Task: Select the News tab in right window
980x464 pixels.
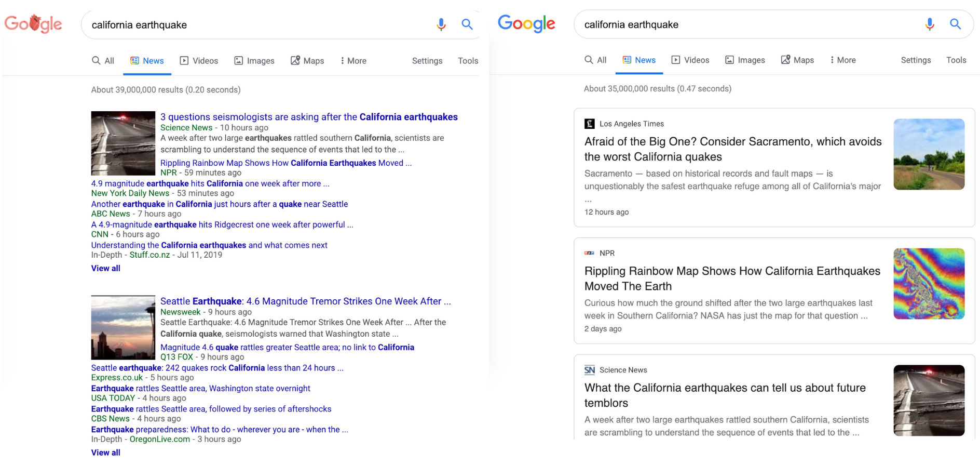Action: (x=639, y=60)
